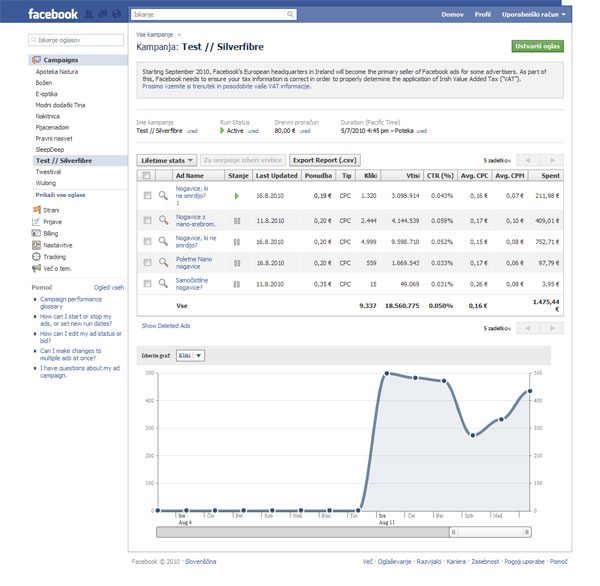Open Ogled vseh help link

pos(109,287)
